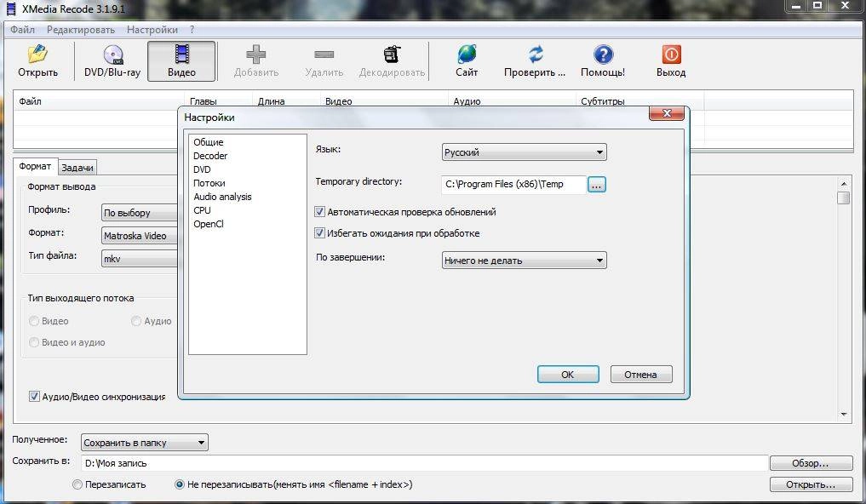This screenshot has height=504, width=866.
Task: Select the Видео и аудио radio
Action: pyautogui.click(x=34, y=342)
